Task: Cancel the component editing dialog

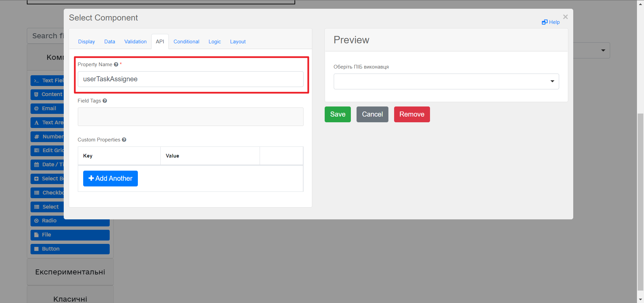Action: point(372,114)
